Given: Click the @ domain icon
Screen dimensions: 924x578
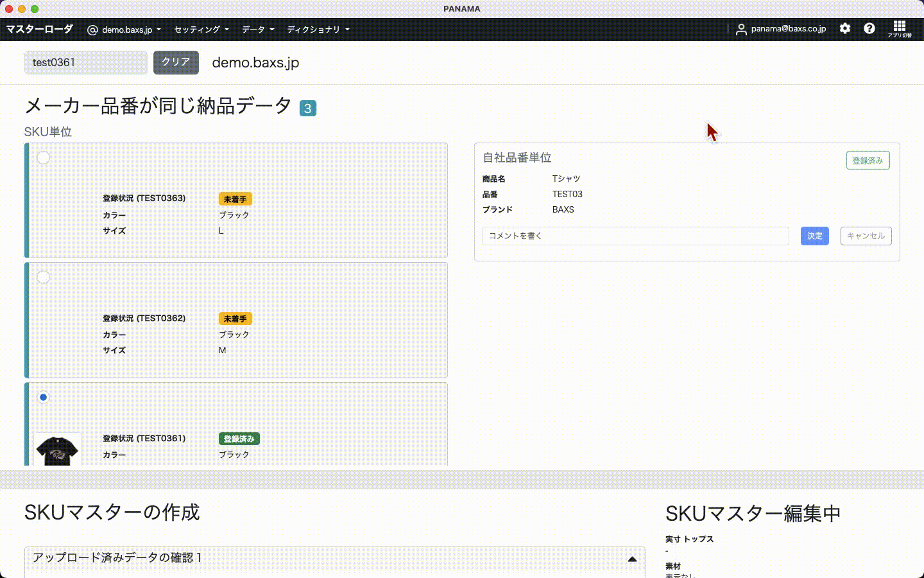Looking at the screenshot, I should point(92,30).
